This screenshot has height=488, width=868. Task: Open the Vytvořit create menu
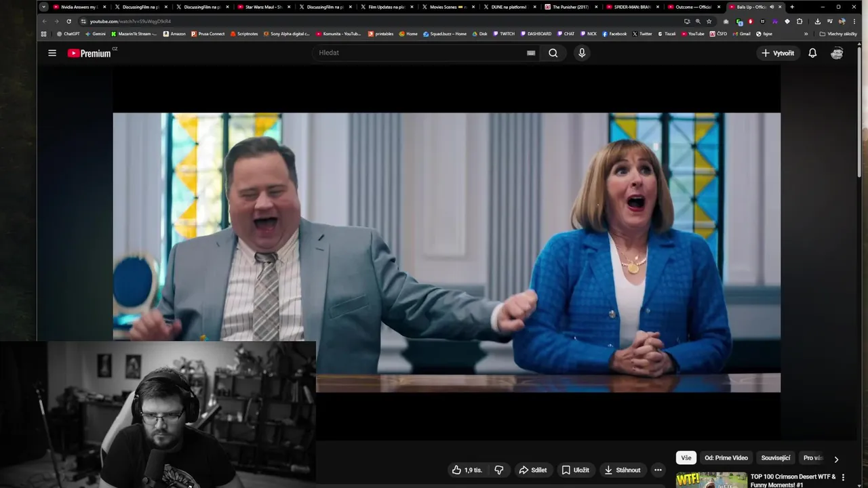coord(777,53)
